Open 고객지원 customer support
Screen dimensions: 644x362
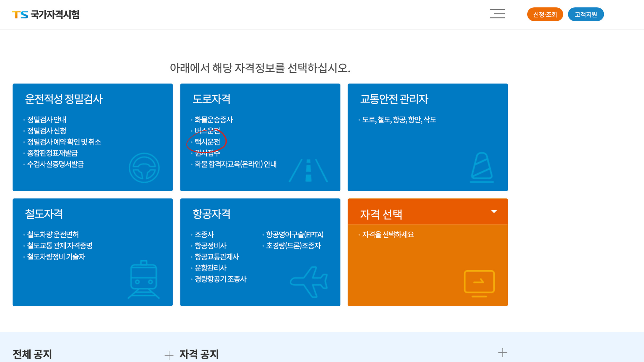(x=586, y=14)
